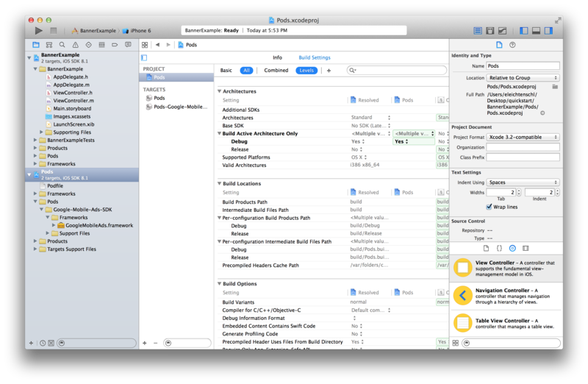Run the project with the play button
This screenshot has width=588, height=384.
pyautogui.click(x=39, y=30)
